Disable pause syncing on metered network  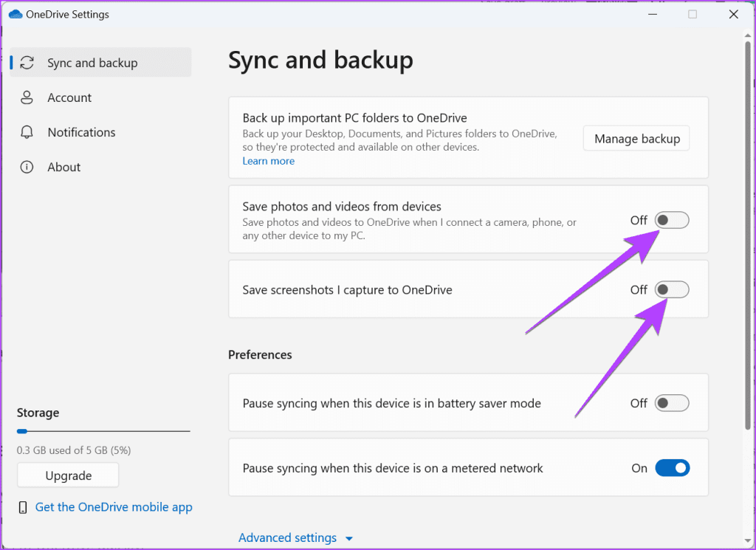point(672,468)
